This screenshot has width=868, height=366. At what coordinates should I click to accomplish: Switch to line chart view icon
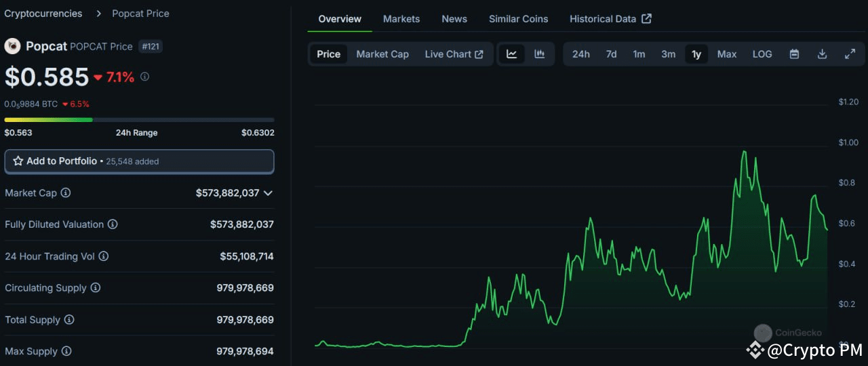512,54
